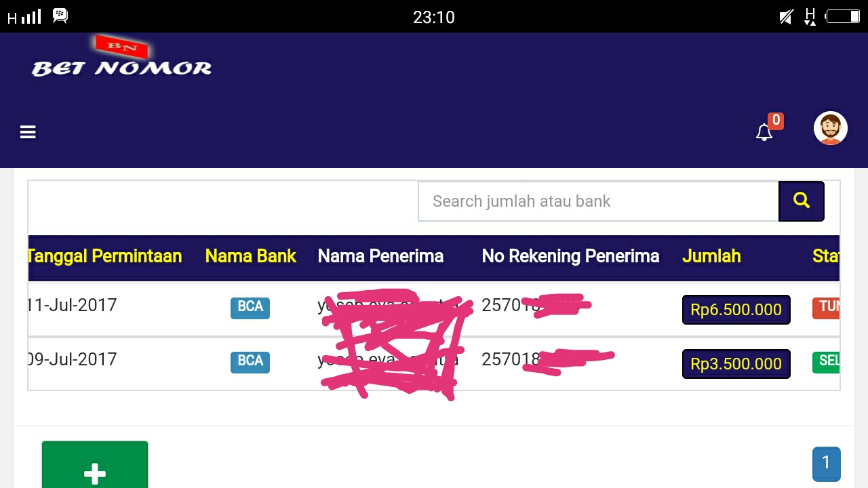Tap the battery indicator in status bar
Screen dimensions: 868x488
843,16
